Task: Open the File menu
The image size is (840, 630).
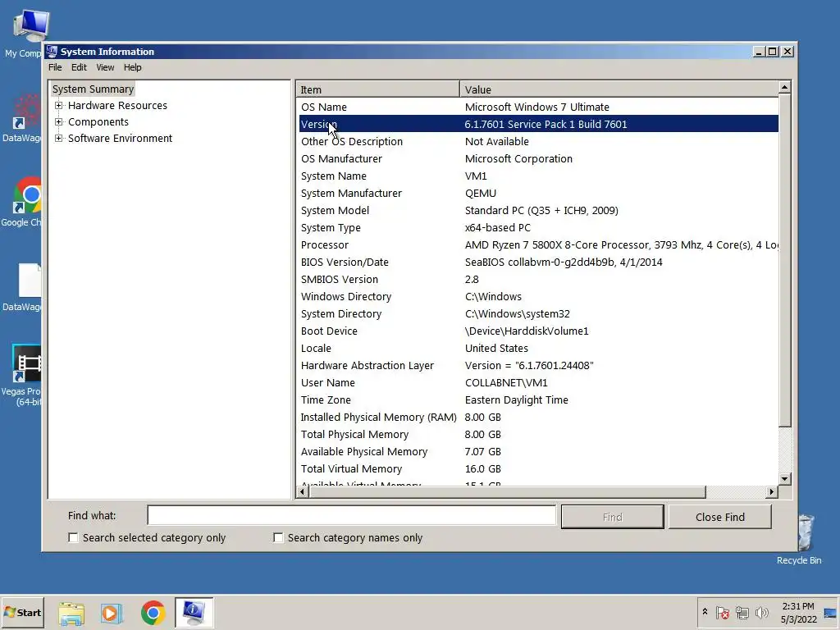Action: [55, 67]
